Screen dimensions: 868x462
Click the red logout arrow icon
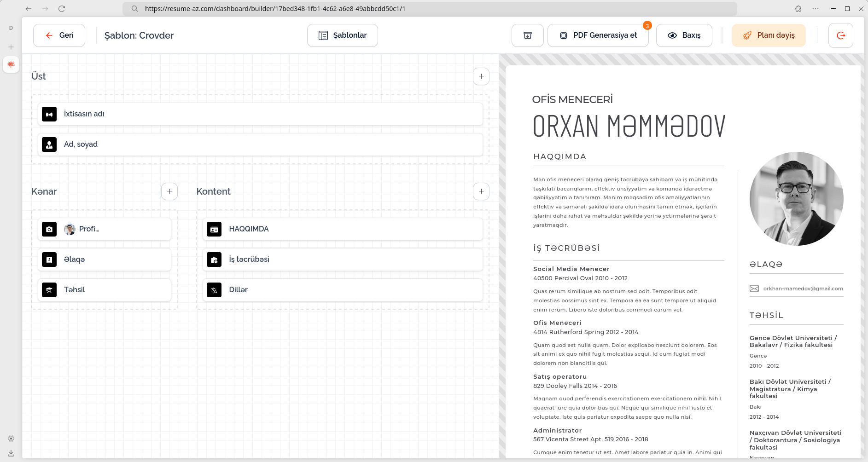pyautogui.click(x=841, y=35)
